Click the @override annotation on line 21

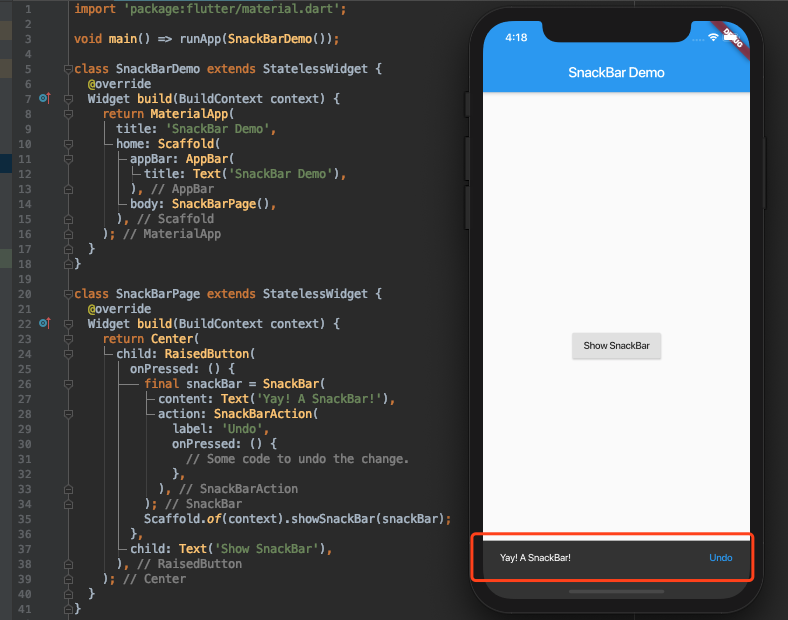pyautogui.click(x=119, y=309)
